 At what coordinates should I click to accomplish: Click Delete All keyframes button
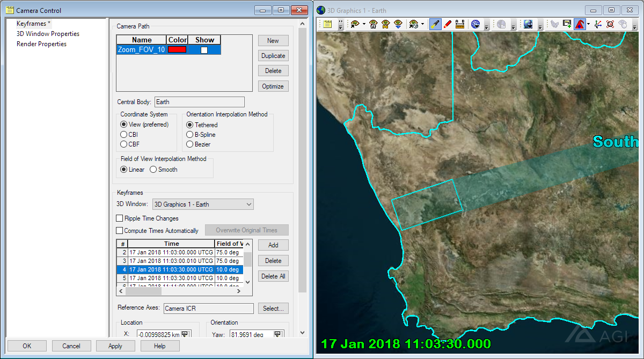point(273,276)
